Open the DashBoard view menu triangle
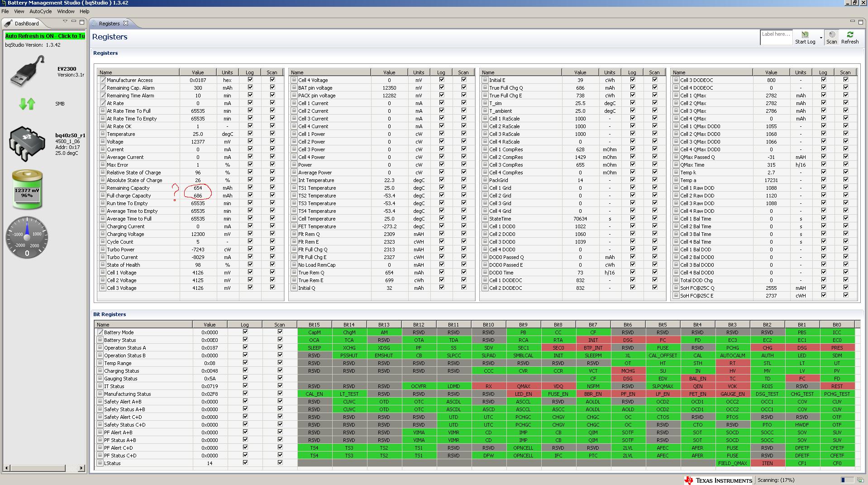Screen dimensions: 868x485 pyautogui.click(x=65, y=22)
